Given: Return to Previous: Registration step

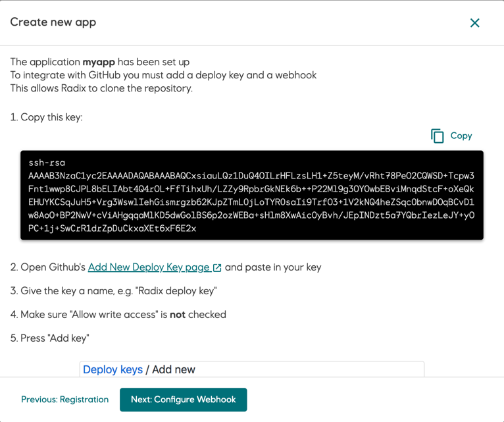Looking at the screenshot, I should click(64, 400).
